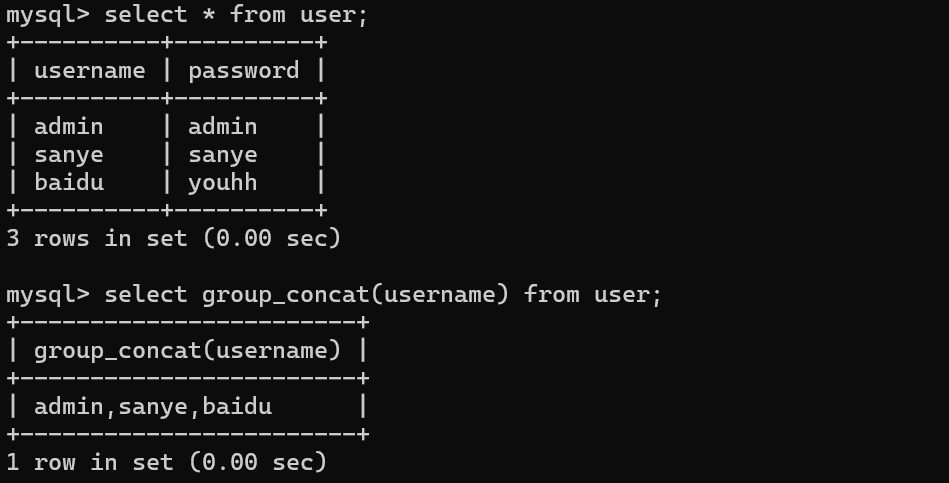Select the admin,sanye,baidu result cell

point(152,407)
